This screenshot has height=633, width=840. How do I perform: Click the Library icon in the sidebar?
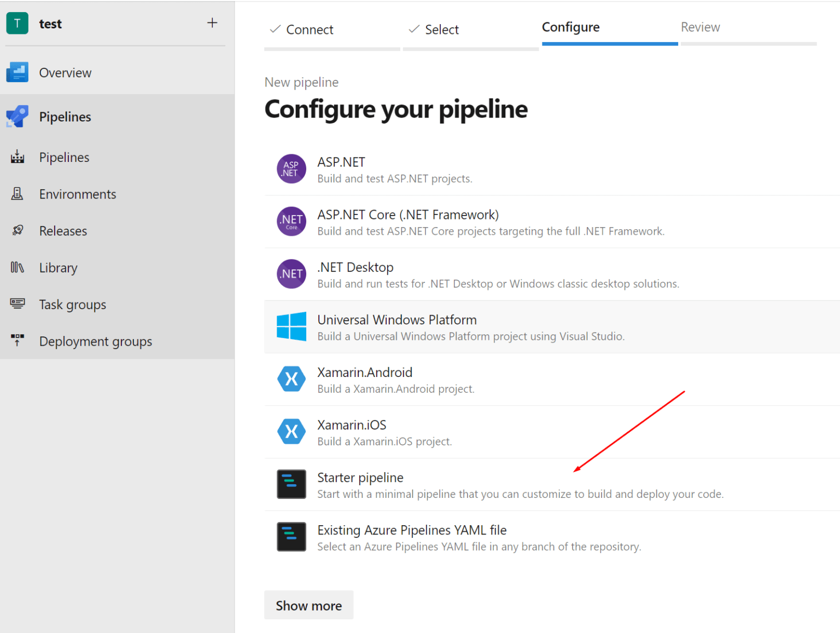pyautogui.click(x=17, y=267)
